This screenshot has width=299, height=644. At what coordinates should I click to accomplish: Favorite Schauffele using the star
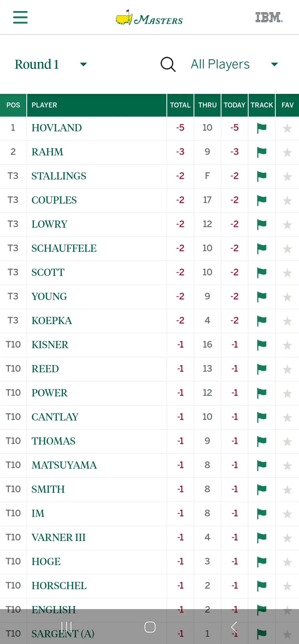[287, 248]
